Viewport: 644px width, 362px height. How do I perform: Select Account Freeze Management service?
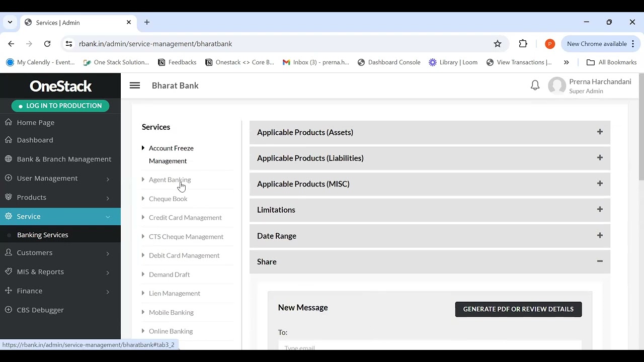tap(171, 154)
